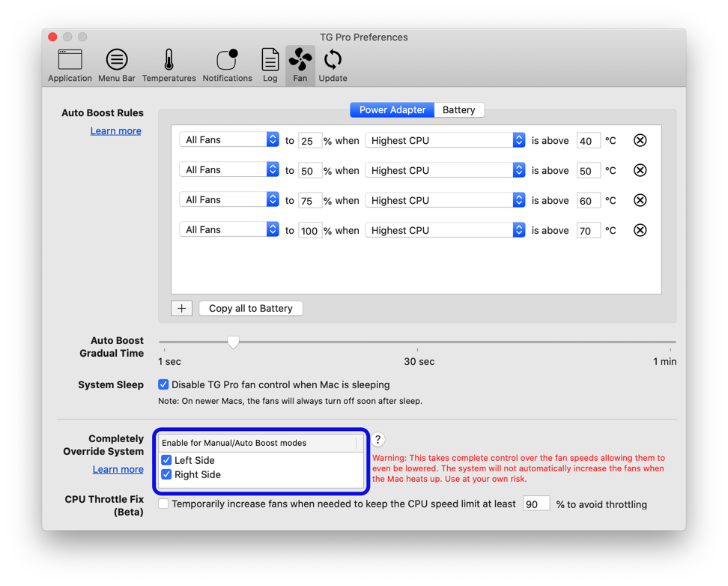This screenshot has width=728, height=586.
Task: Open the Menu Bar preferences tab
Action: pos(117,65)
